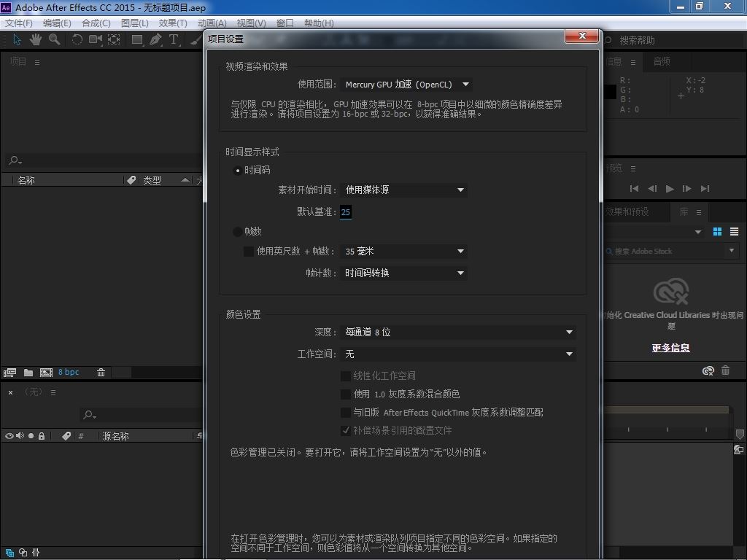Select the Rotation tool
This screenshot has height=560, width=747.
point(77,39)
